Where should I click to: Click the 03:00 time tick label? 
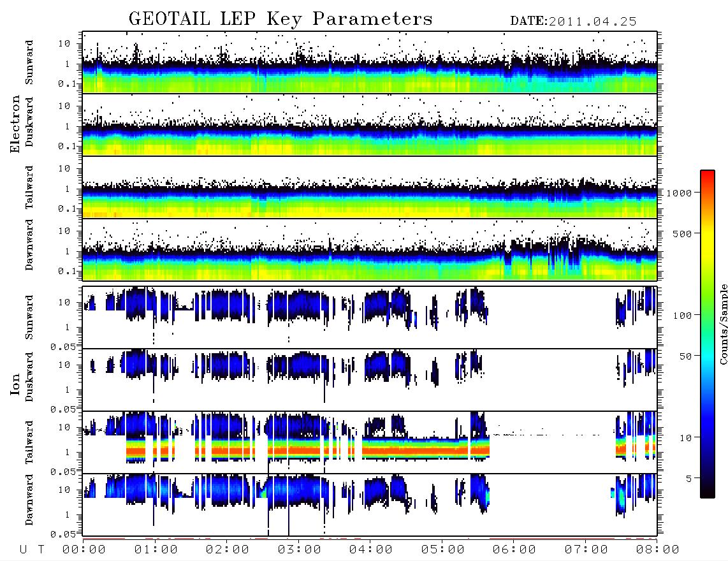[x=300, y=550]
